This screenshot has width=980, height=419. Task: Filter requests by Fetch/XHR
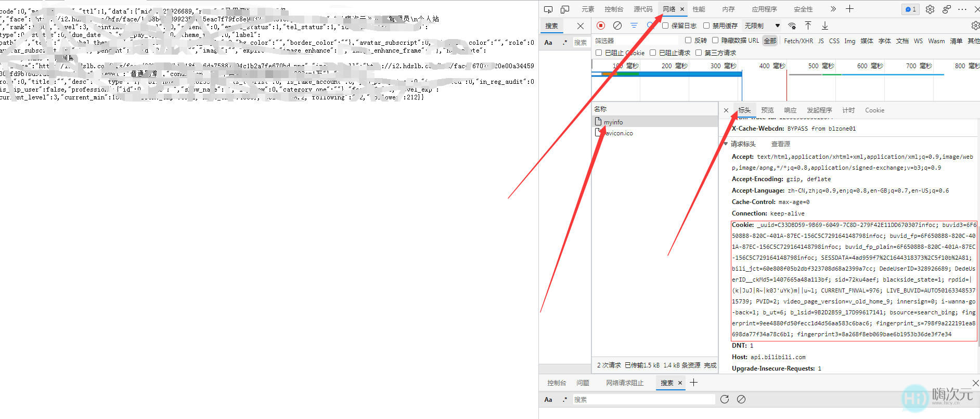point(798,41)
